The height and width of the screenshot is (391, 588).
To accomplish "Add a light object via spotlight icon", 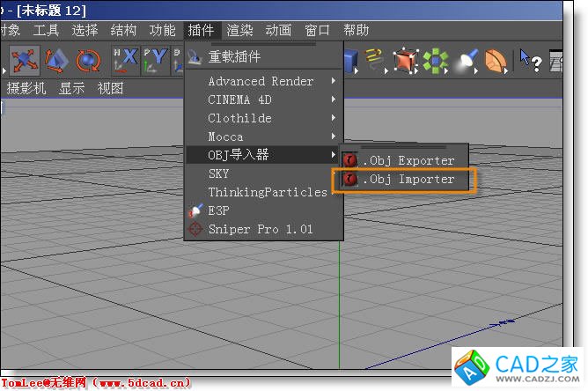I will 465,61.
